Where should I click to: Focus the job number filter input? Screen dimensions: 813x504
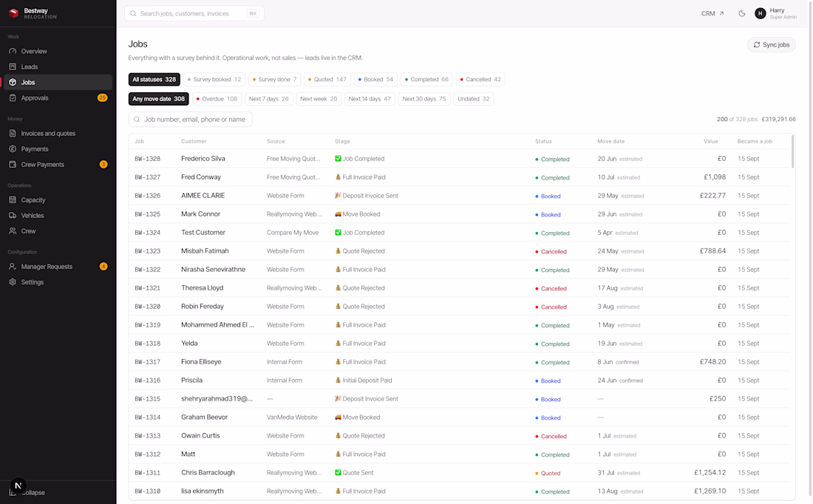pos(190,119)
